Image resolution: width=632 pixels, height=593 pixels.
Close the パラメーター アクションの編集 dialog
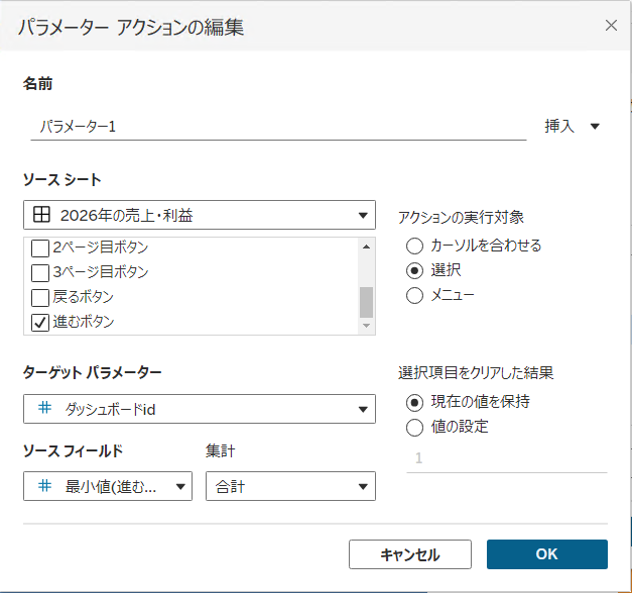(611, 25)
